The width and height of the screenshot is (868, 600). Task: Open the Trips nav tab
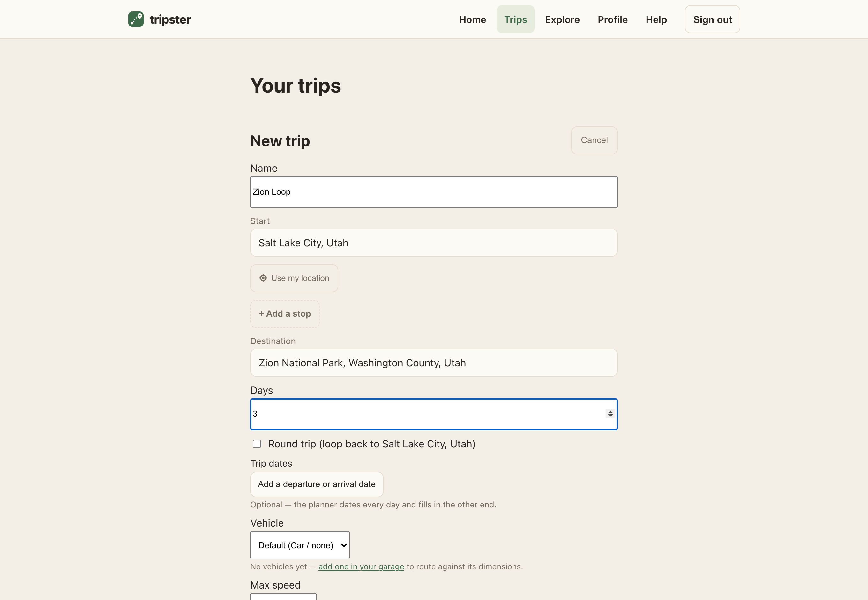pos(515,19)
